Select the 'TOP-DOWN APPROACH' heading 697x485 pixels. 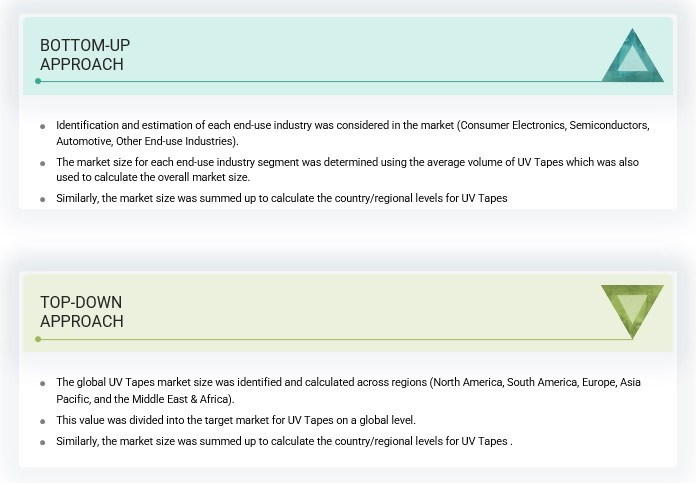[82, 312]
